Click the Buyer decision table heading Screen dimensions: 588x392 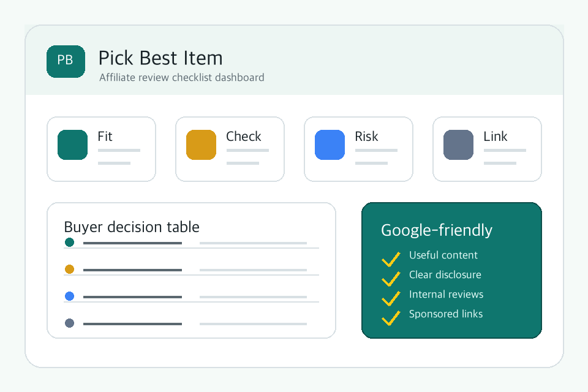pyautogui.click(x=132, y=227)
